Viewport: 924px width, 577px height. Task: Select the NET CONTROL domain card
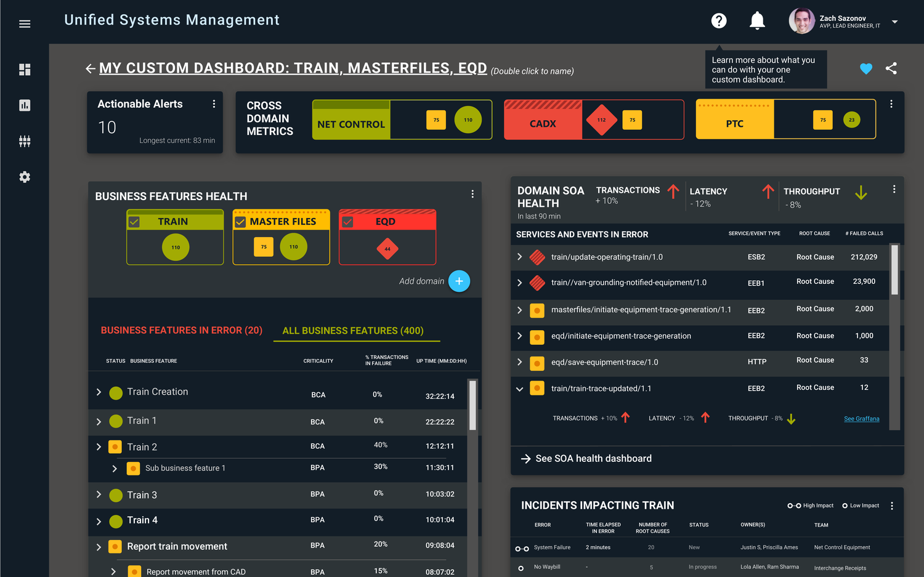[x=402, y=119]
